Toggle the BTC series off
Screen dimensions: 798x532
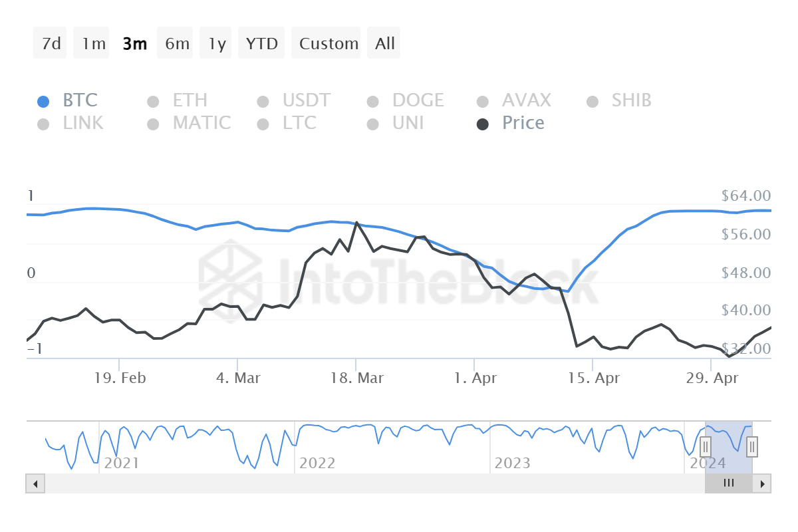click(x=80, y=100)
